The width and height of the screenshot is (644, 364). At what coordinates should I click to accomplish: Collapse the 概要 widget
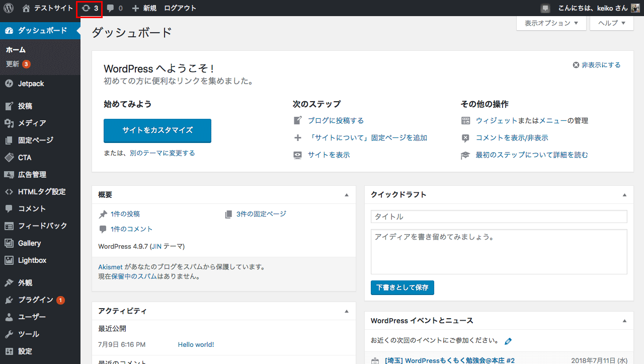346,195
